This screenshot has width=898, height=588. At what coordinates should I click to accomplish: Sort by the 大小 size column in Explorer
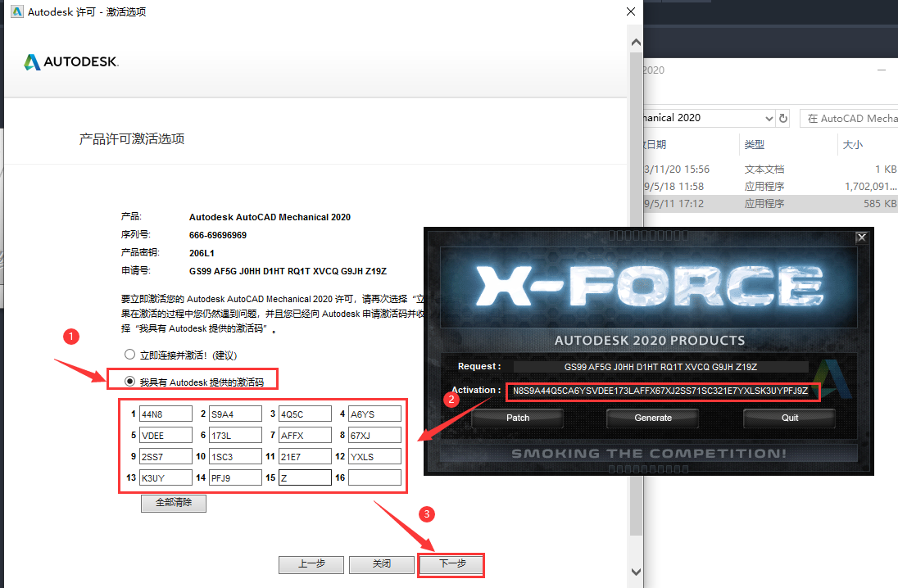pyautogui.click(x=853, y=145)
